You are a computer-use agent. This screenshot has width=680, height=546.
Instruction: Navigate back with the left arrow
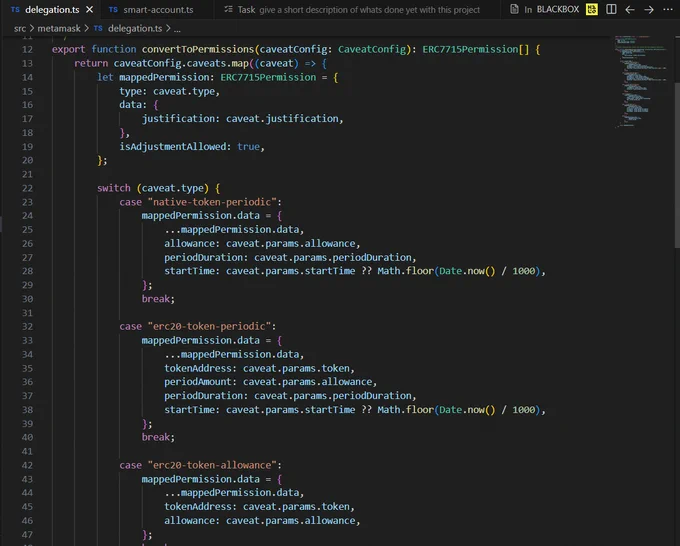630,10
